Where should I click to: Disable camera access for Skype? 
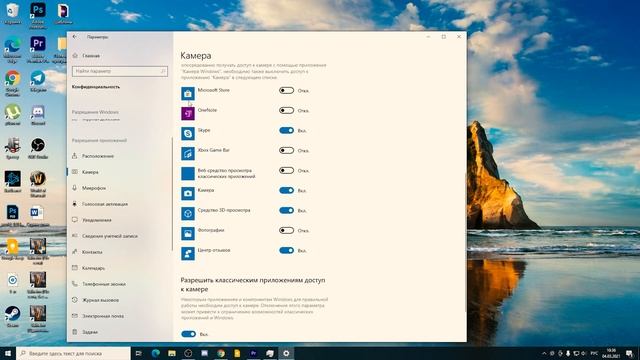pos(286,130)
